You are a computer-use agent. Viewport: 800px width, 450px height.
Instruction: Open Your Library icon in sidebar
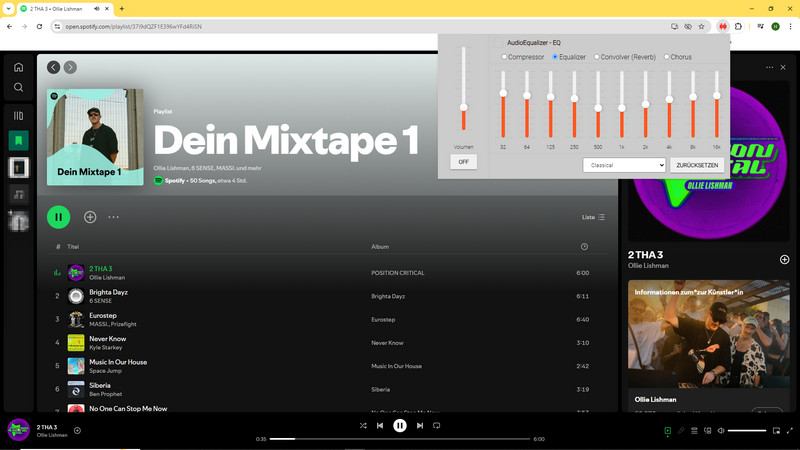18,116
